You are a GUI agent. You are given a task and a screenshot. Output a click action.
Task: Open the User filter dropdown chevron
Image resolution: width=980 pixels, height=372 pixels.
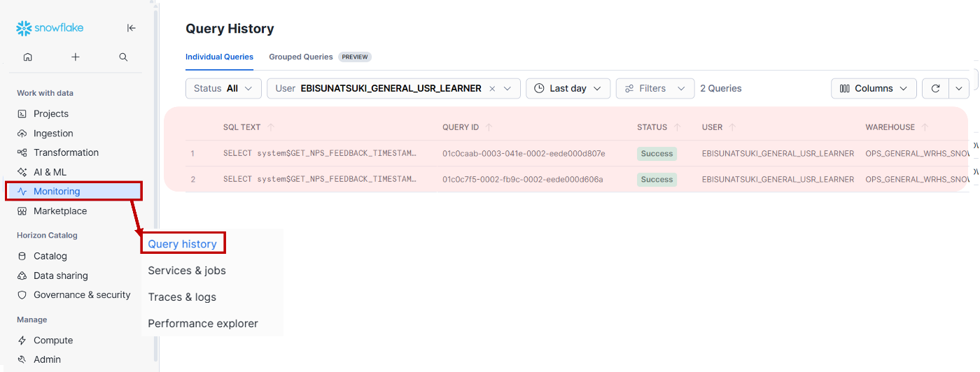tap(508, 89)
